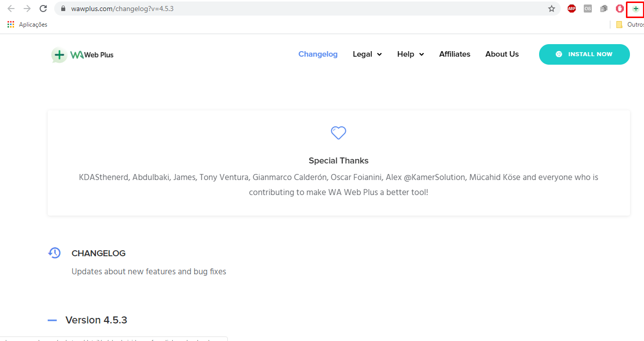Go forward with the browser arrow
644x341 pixels.
tap(27, 9)
